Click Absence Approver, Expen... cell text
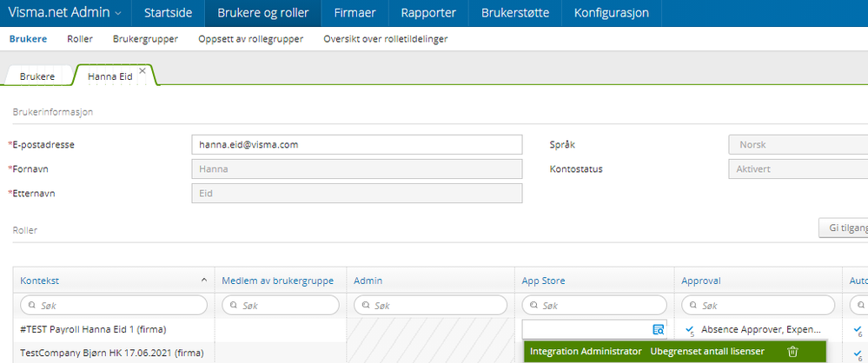The height and width of the screenshot is (363, 868). pyautogui.click(x=761, y=330)
